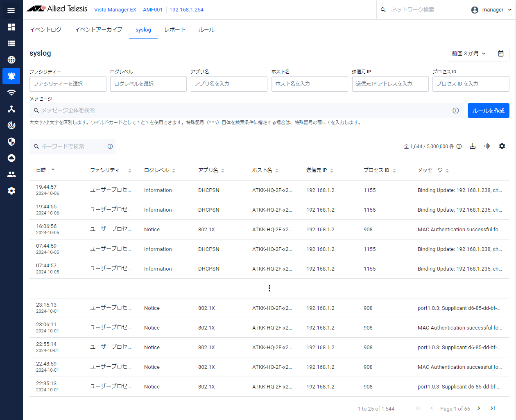Click the globe network map icon
This screenshot has height=420, width=516.
(11, 60)
